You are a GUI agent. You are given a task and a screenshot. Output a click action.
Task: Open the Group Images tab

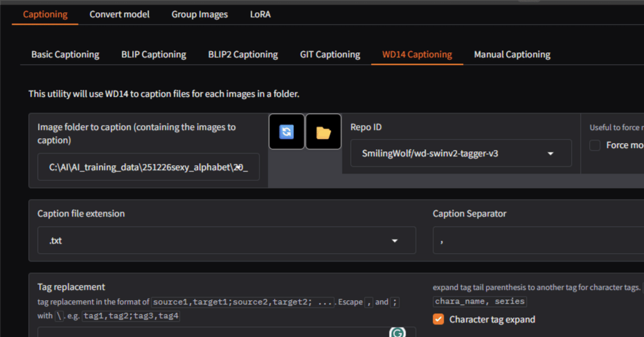coord(199,14)
